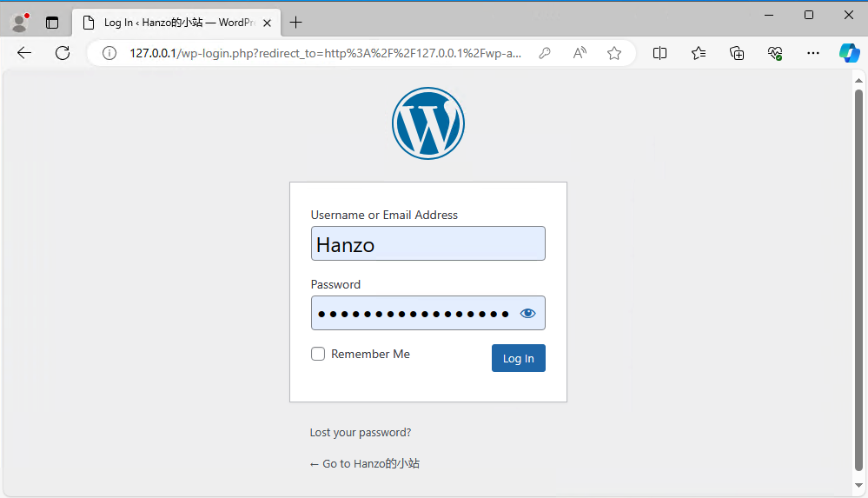The width and height of the screenshot is (868, 498).
Task: Click the URL in the address bar
Action: [x=326, y=53]
